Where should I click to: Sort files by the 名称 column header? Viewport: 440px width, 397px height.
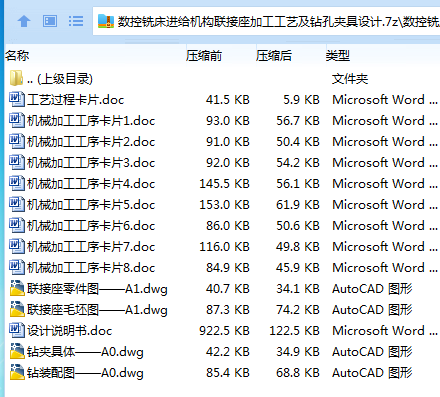[x=17, y=55]
